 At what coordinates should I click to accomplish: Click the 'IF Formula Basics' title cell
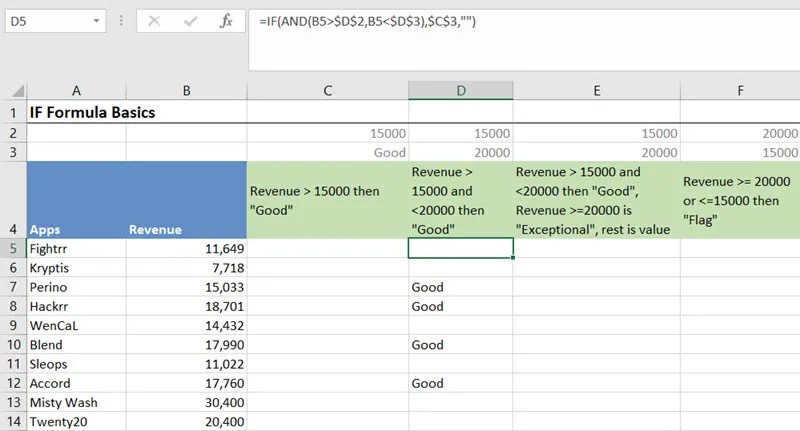point(92,113)
